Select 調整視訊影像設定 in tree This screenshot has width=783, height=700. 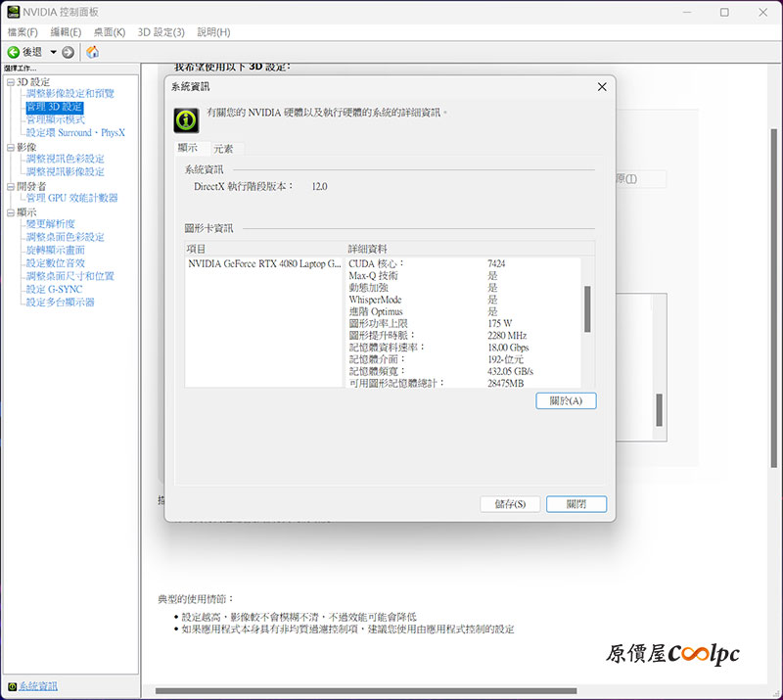(x=66, y=172)
